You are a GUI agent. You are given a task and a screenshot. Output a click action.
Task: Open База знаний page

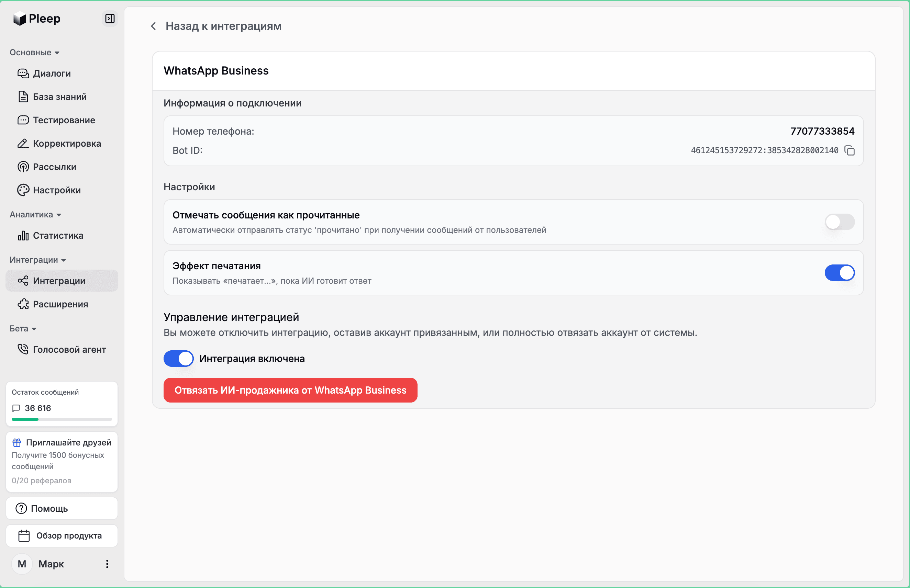tap(62, 97)
